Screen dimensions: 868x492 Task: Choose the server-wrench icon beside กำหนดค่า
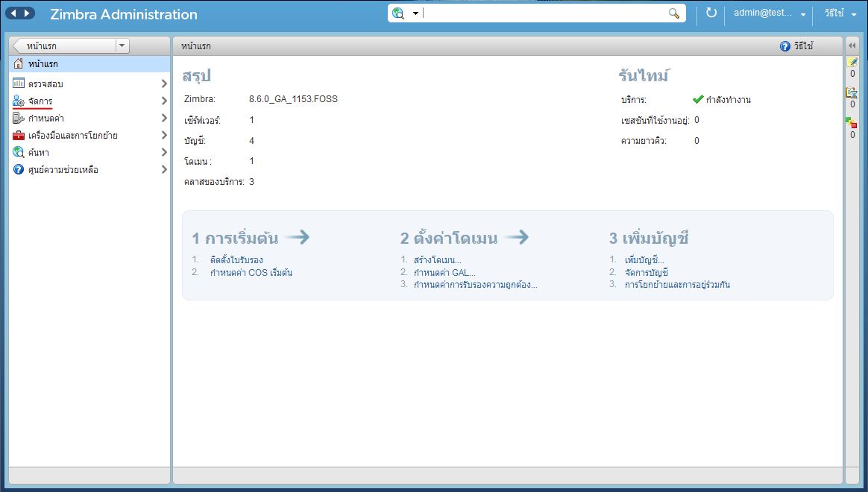[18, 118]
